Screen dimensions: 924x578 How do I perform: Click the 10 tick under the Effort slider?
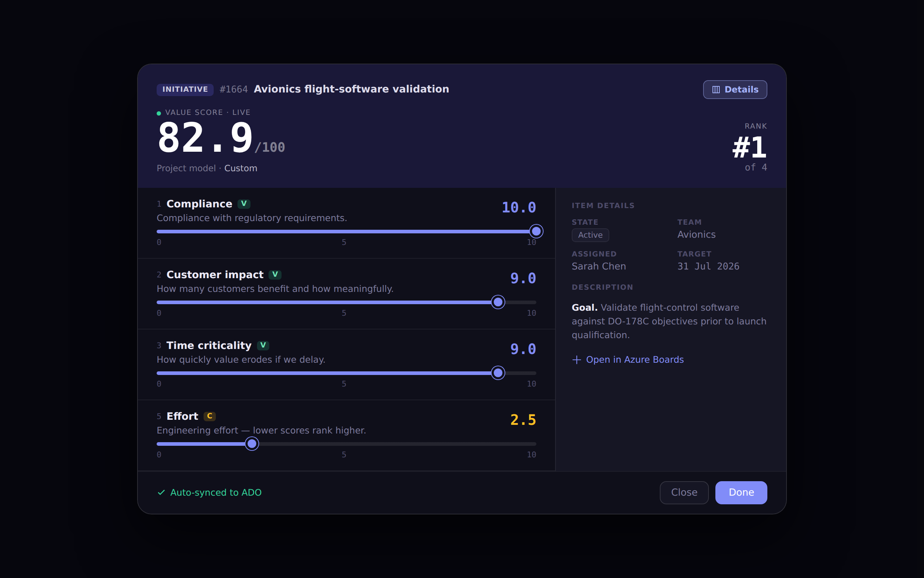point(532,455)
